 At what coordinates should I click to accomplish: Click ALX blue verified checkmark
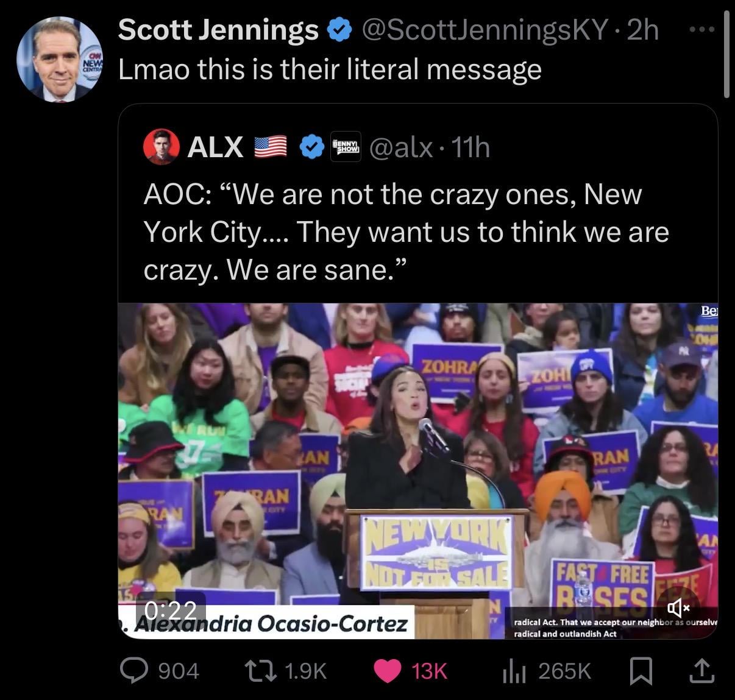tap(312, 147)
